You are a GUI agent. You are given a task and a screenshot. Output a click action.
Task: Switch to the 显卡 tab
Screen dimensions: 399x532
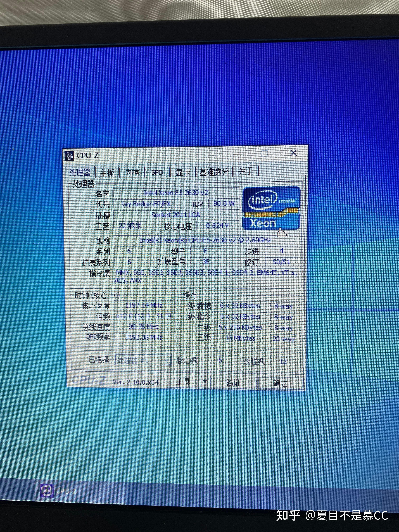click(x=182, y=172)
